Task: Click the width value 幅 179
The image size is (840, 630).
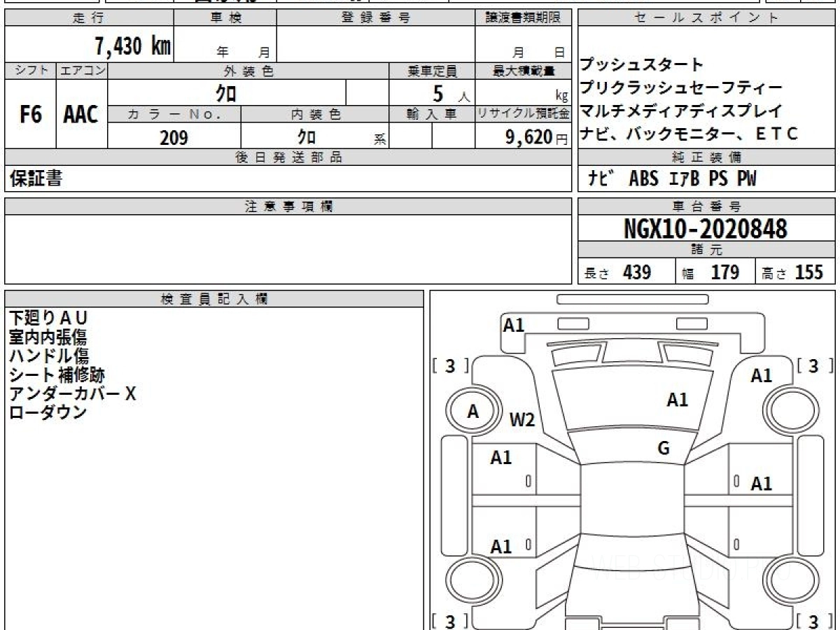Action: point(711,272)
